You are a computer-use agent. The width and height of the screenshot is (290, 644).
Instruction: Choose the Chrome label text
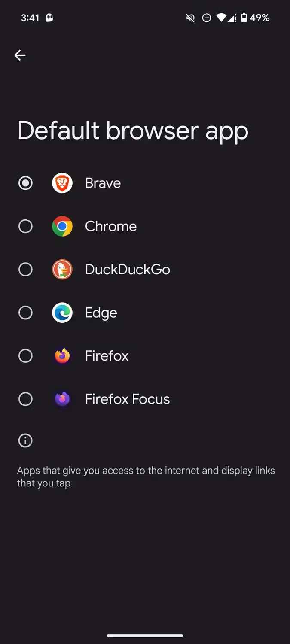click(111, 226)
